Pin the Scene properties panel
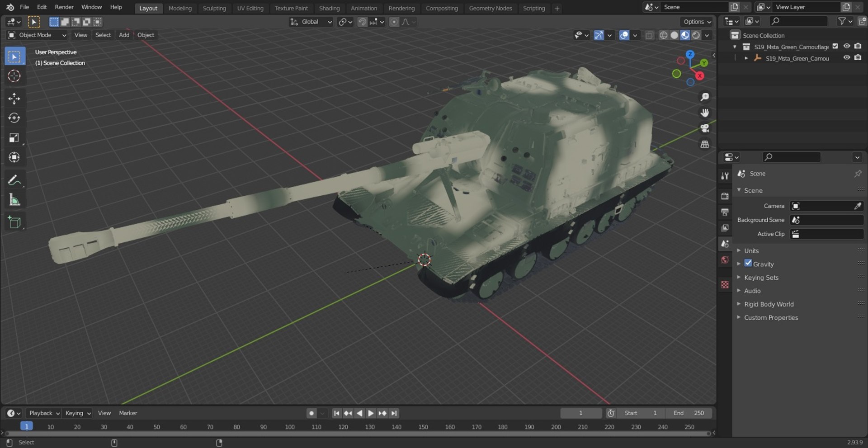Image resolution: width=868 pixels, height=448 pixels. 858,174
